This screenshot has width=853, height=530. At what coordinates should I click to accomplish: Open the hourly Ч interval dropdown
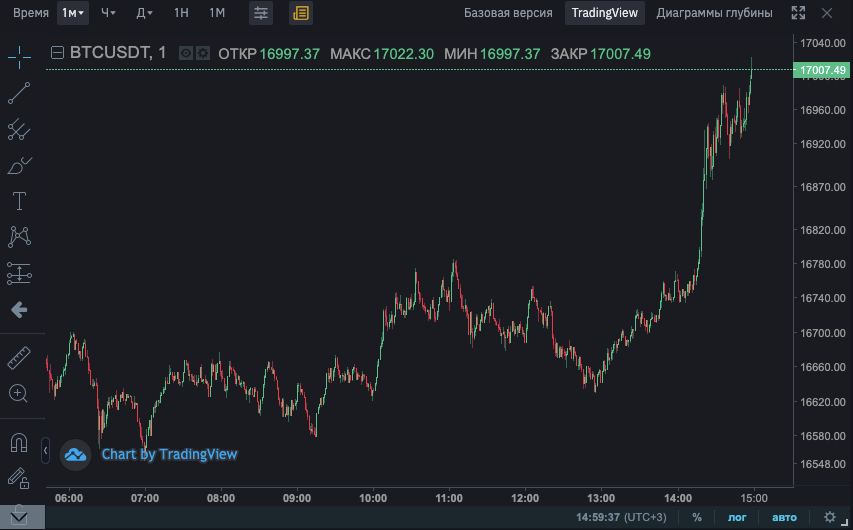click(108, 13)
